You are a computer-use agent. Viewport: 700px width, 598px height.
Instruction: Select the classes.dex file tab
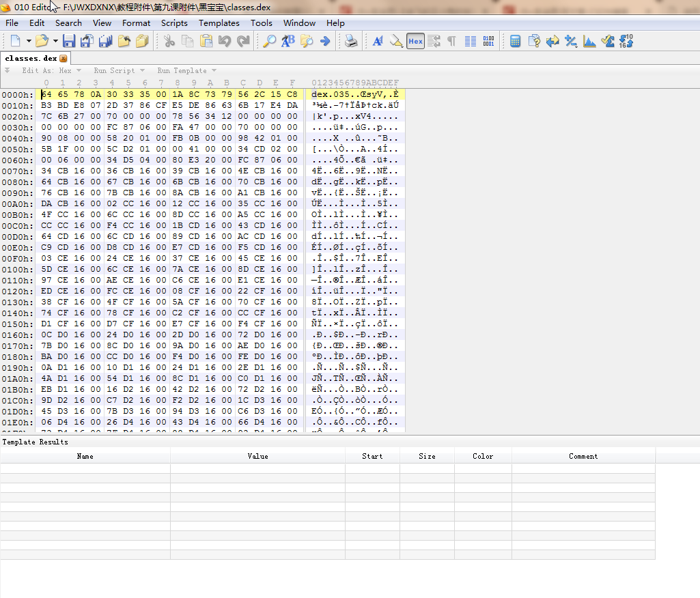click(31, 58)
